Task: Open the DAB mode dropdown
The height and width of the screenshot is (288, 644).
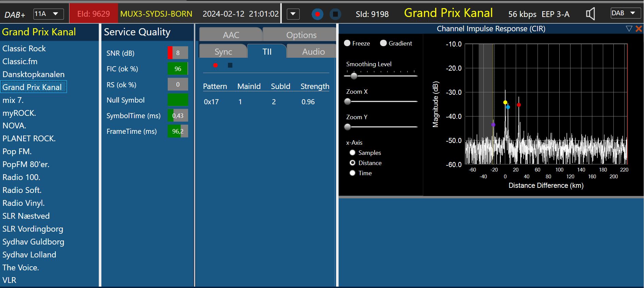Action: click(626, 13)
